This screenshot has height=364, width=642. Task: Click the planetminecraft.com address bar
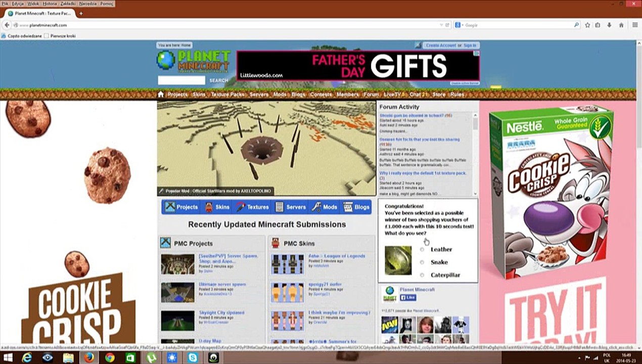227,25
